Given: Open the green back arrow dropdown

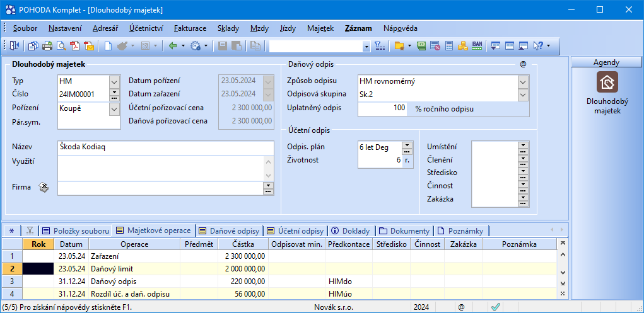Looking at the screenshot, I should click(183, 47).
